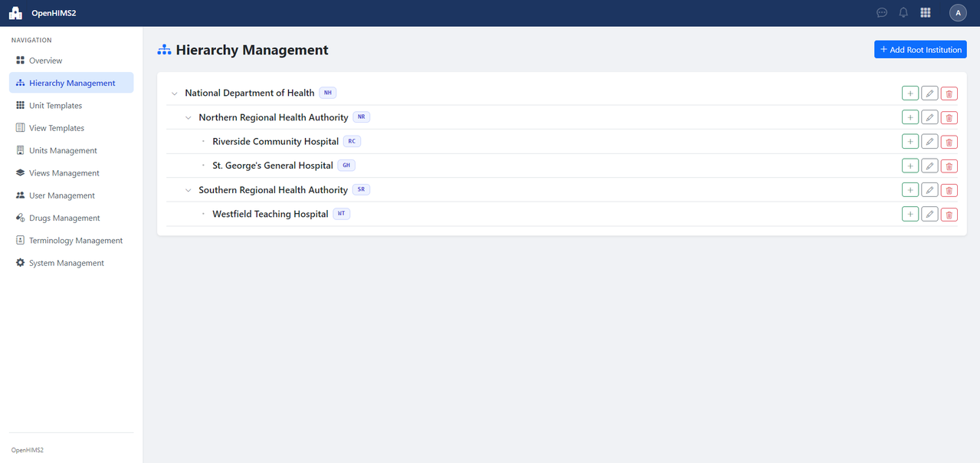Select St. George's General Hospital row
The width and height of the screenshot is (980, 463).
pyautogui.click(x=562, y=166)
